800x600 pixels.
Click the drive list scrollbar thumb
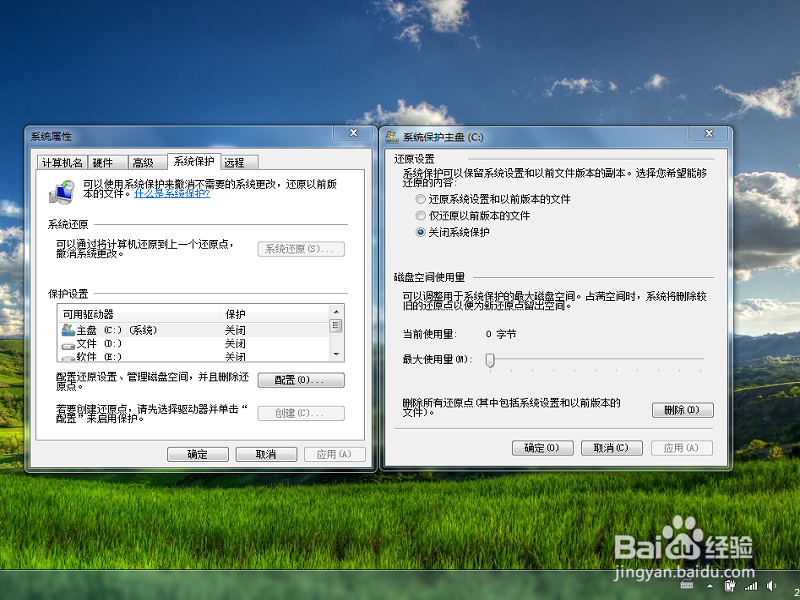[x=336, y=326]
